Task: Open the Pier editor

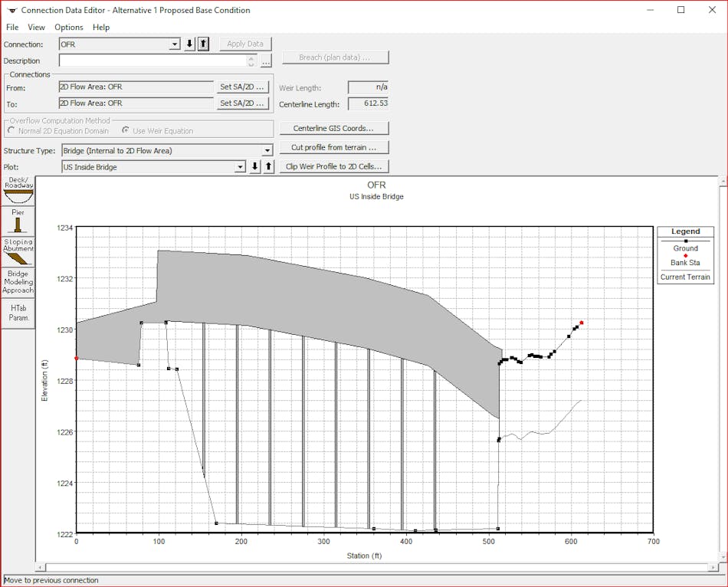Action: pos(18,219)
